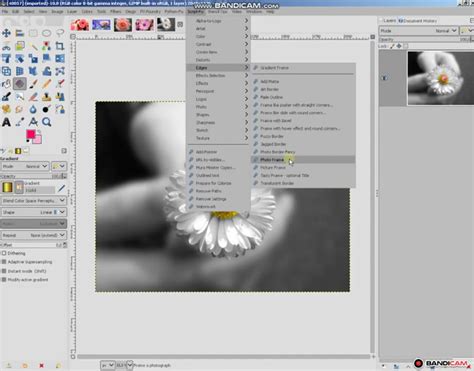Image resolution: width=474 pixels, height=371 pixels.
Task: Select the Ellipse Select tool
Action: click(x=46, y=33)
